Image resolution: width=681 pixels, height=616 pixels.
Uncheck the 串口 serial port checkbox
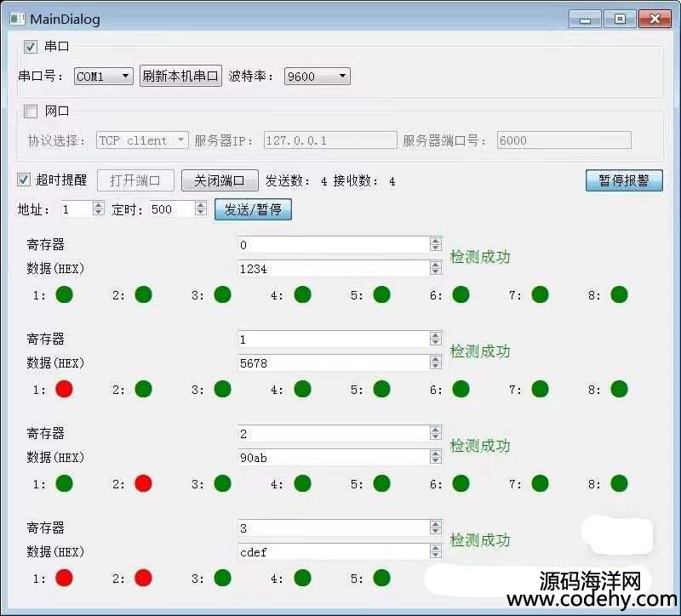click(31, 47)
